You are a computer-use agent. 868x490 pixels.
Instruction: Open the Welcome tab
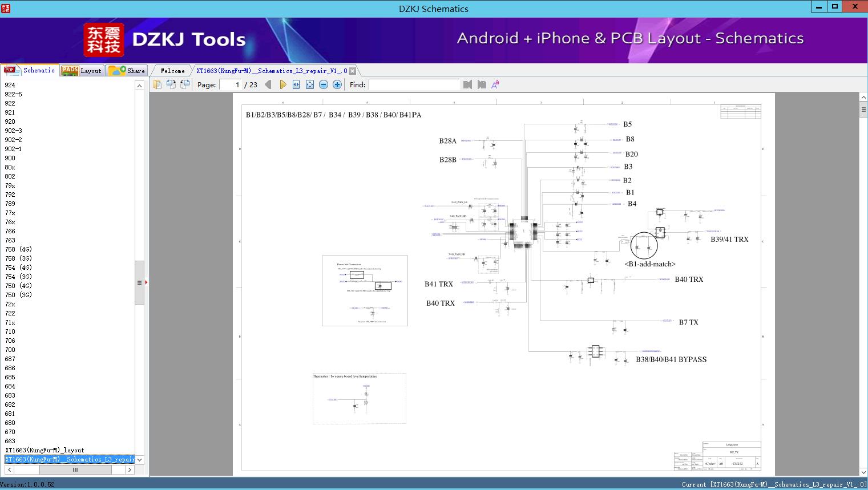click(172, 71)
